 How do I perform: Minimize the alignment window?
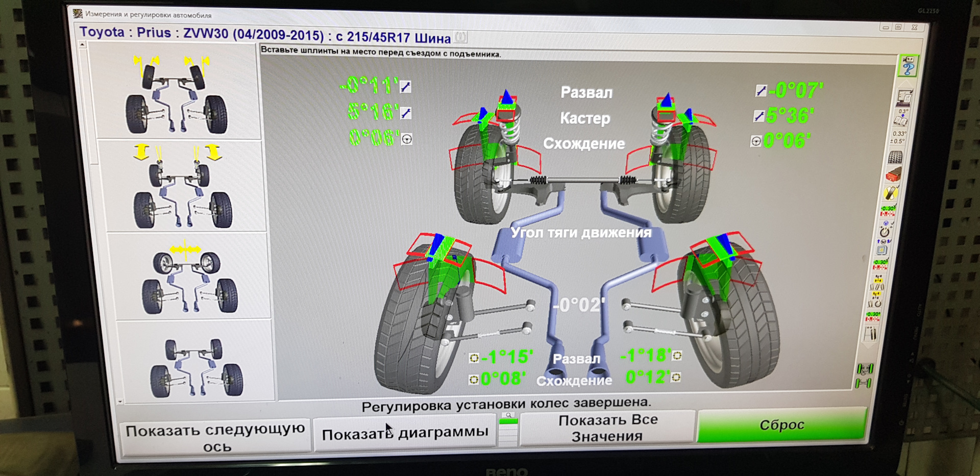[x=886, y=27]
